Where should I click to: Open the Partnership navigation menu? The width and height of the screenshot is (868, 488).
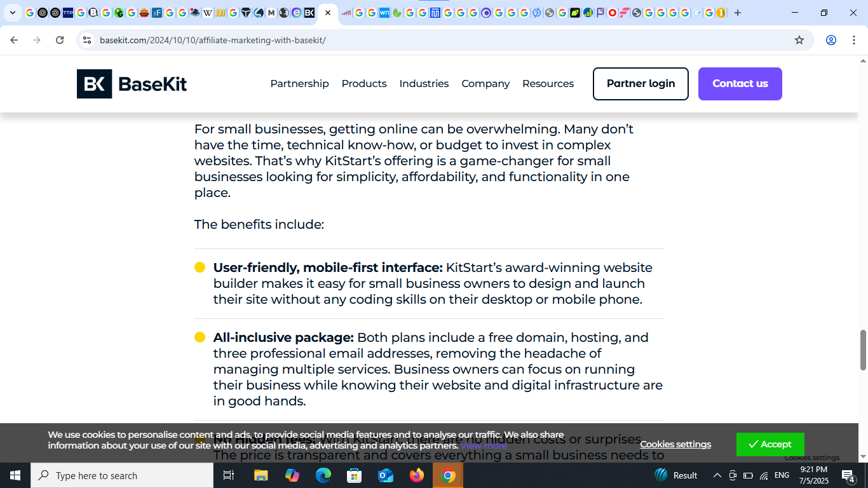(x=299, y=84)
